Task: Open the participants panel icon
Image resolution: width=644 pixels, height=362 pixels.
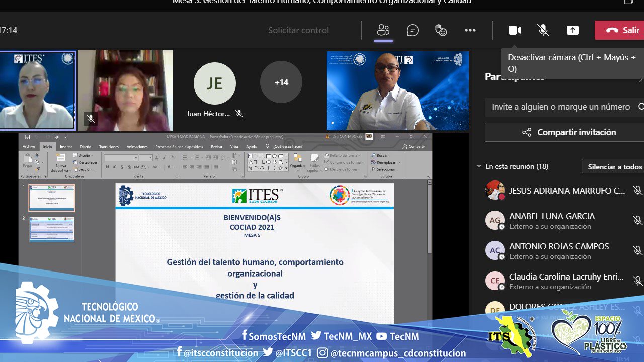Action: click(x=383, y=30)
